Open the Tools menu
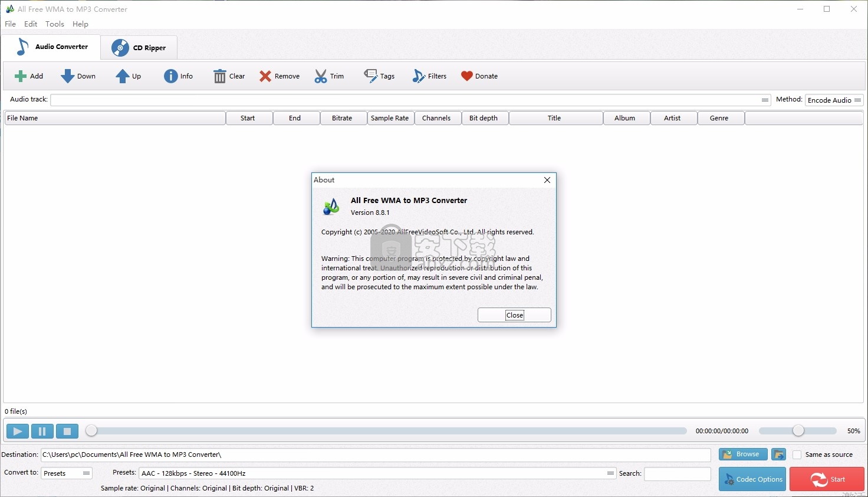This screenshot has height=497, width=868. point(55,24)
